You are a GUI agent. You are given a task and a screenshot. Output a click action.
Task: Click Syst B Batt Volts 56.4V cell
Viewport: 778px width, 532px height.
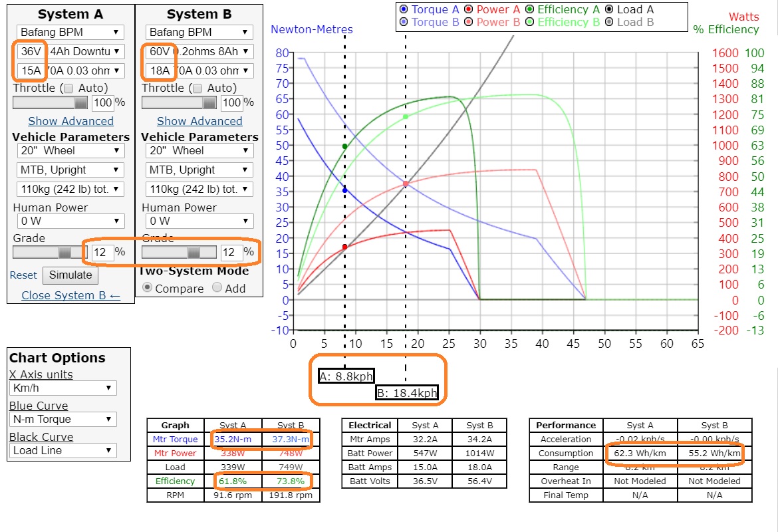pyautogui.click(x=480, y=481)
